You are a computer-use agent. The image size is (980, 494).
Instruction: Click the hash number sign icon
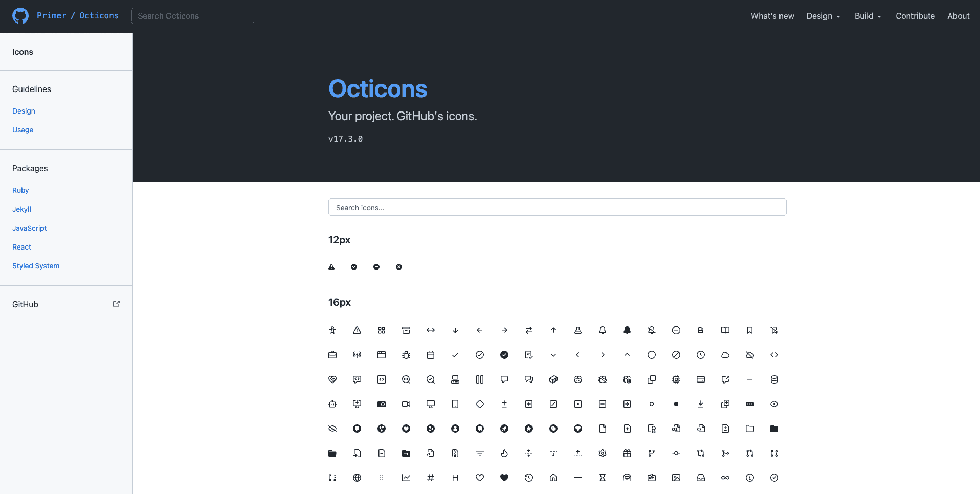tap(431, 478)
